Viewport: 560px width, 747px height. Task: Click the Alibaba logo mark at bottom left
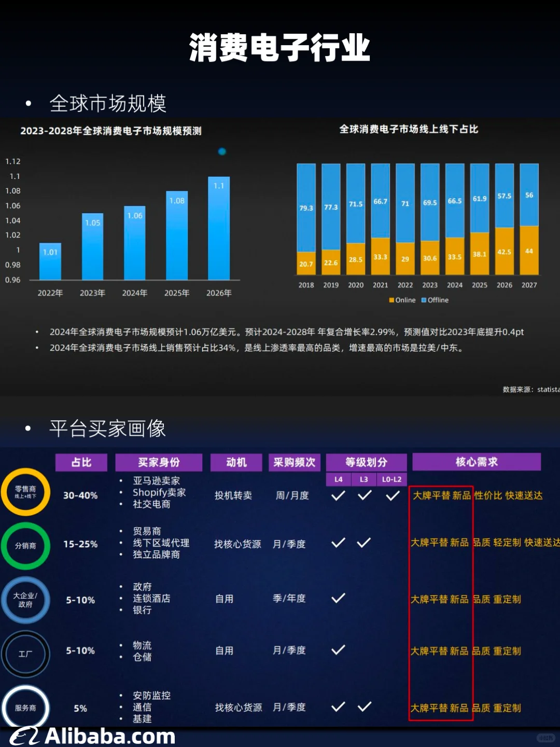pos(24,735)
